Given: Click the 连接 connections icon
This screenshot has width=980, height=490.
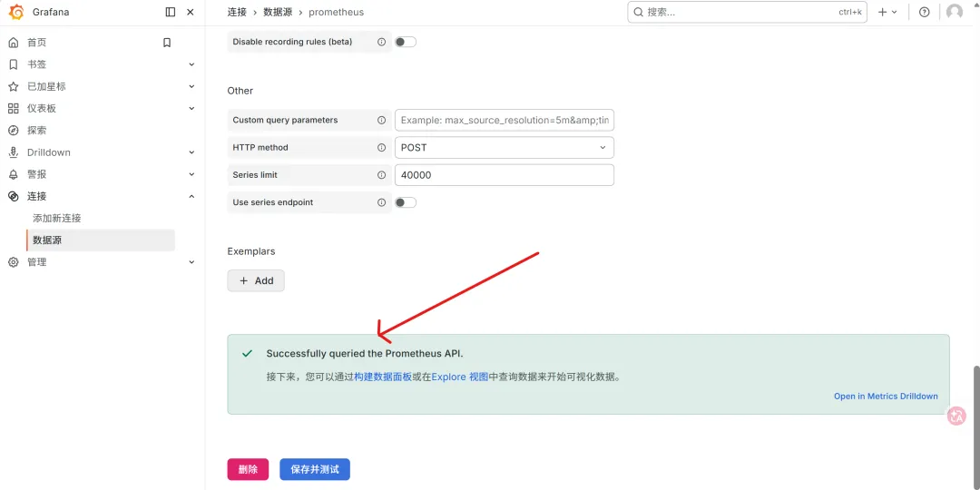Looking at the screenshot, I should coord(13,196).
